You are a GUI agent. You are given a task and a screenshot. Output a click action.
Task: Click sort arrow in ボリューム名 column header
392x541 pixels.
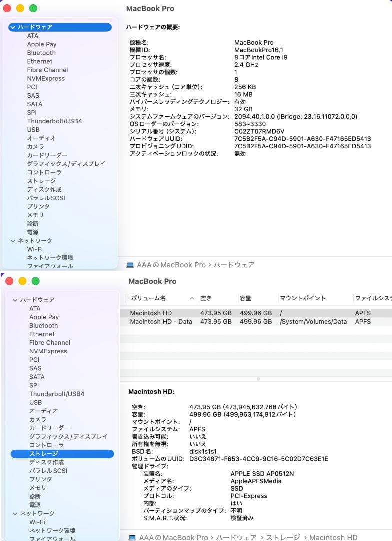point(192,298)
